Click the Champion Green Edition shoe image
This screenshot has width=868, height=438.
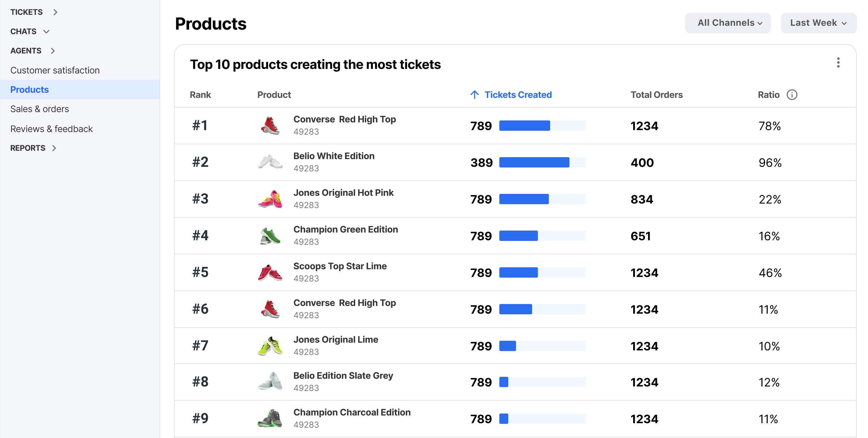tap(270, 236)
